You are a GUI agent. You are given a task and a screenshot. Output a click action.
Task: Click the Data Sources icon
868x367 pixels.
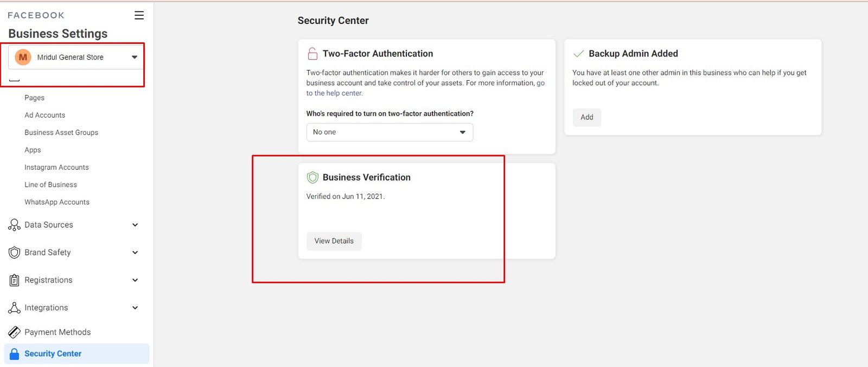14,225
